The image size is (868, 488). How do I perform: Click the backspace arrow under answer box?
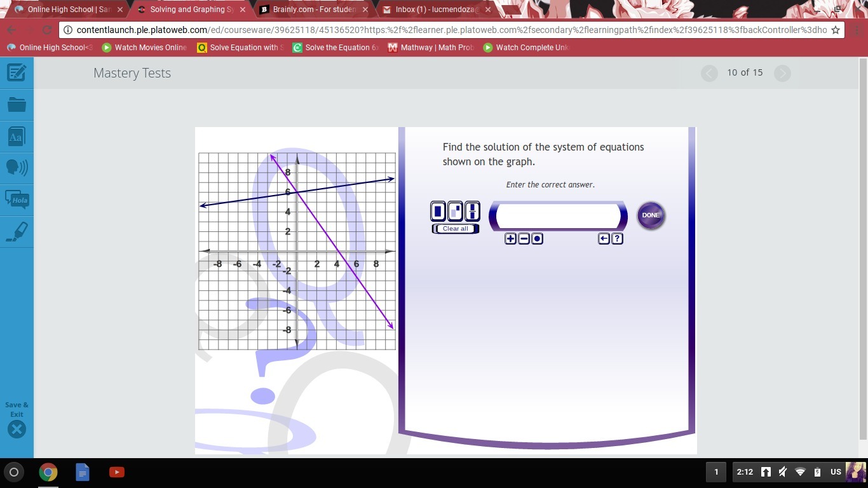point(604,239)
